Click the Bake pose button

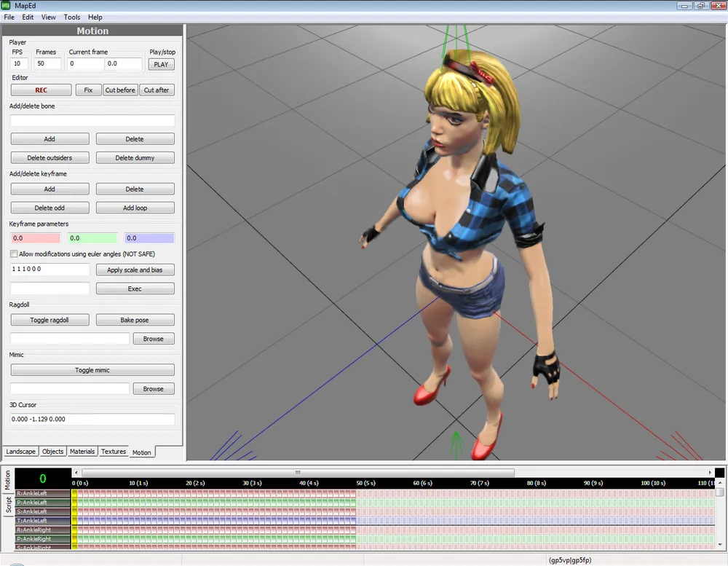(135, 321)
